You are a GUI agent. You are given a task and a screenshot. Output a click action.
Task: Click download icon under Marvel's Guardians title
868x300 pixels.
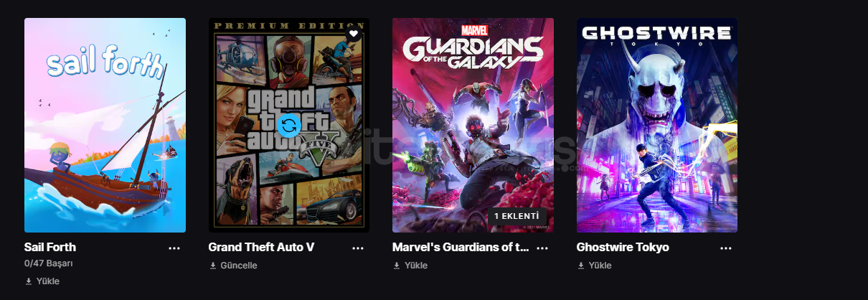click(397, 266)
